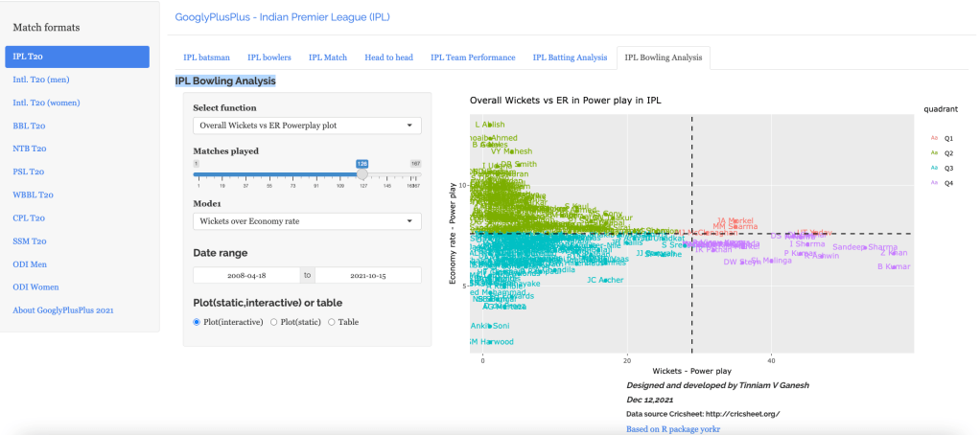980x435 pixels.
Task: Select the Table radio option
Action: click(x=332, y=322)
